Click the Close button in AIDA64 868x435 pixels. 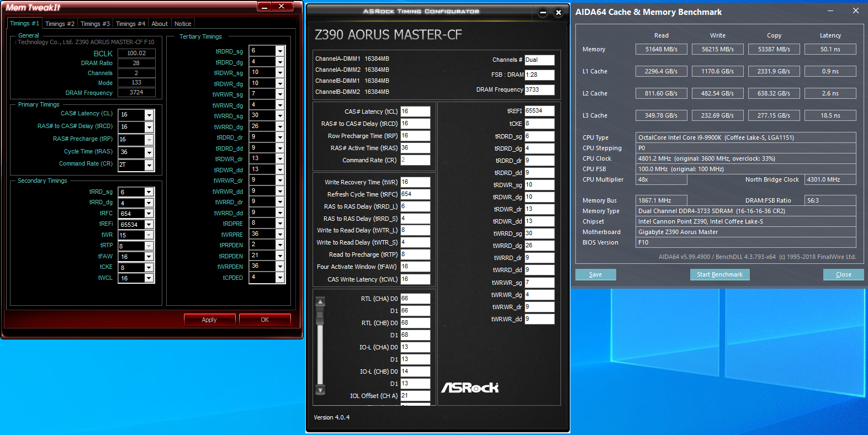pos(843,274)
